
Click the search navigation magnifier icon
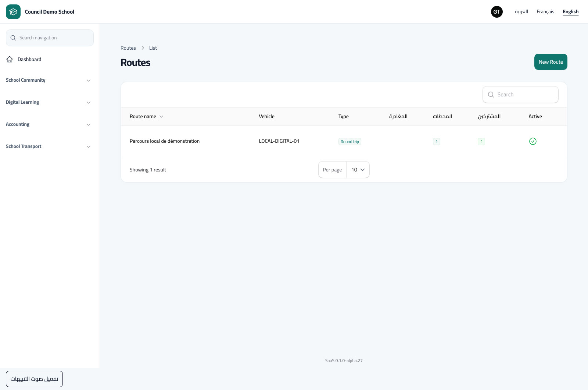point(13,38)
